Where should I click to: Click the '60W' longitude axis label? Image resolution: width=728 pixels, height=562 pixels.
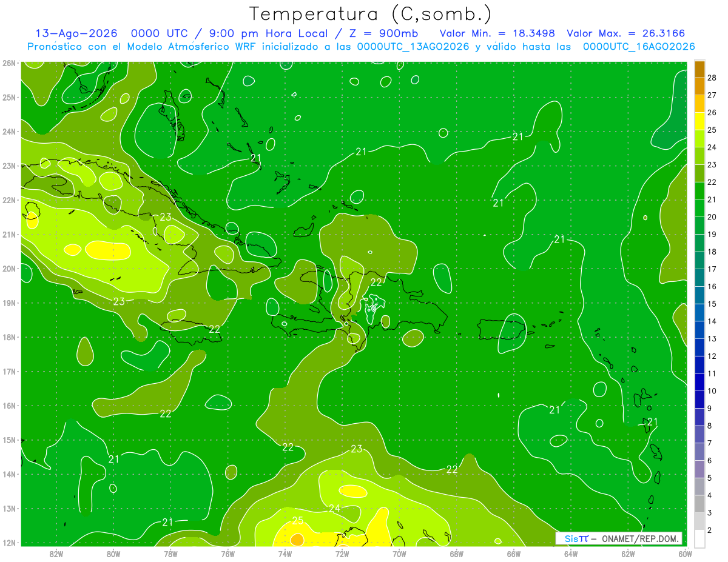tap(685, 553)
